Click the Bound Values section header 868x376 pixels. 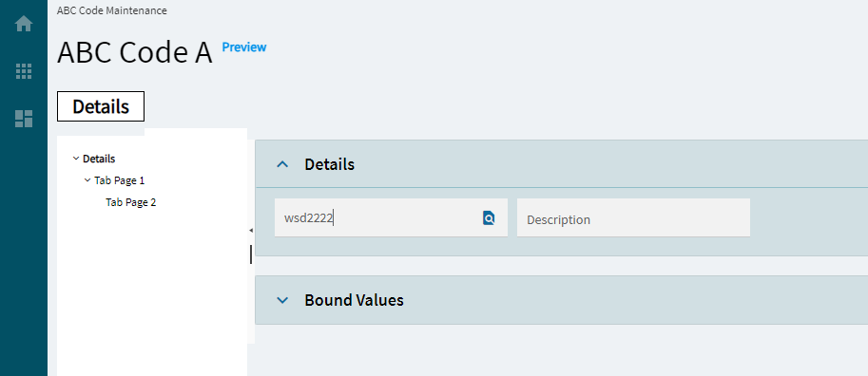[561, 300]
